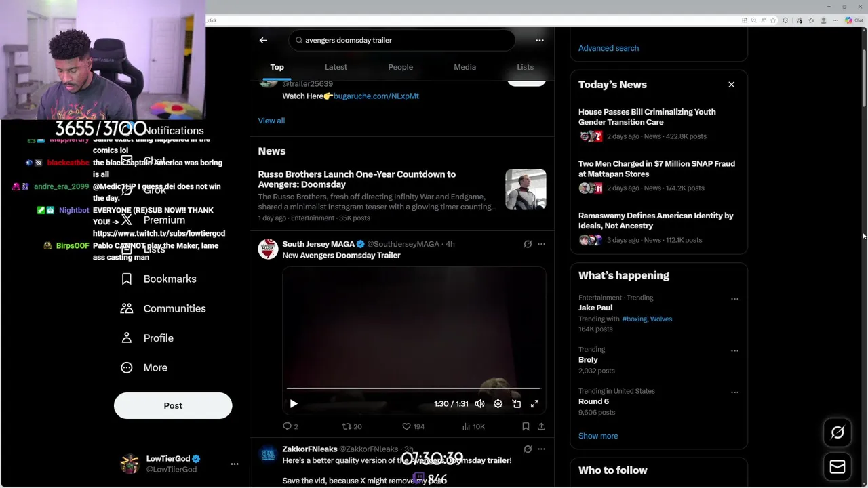Screen dimensions: 868x488
Task: Like the South Jersey MAGA post
Action: tap(413, 426)
